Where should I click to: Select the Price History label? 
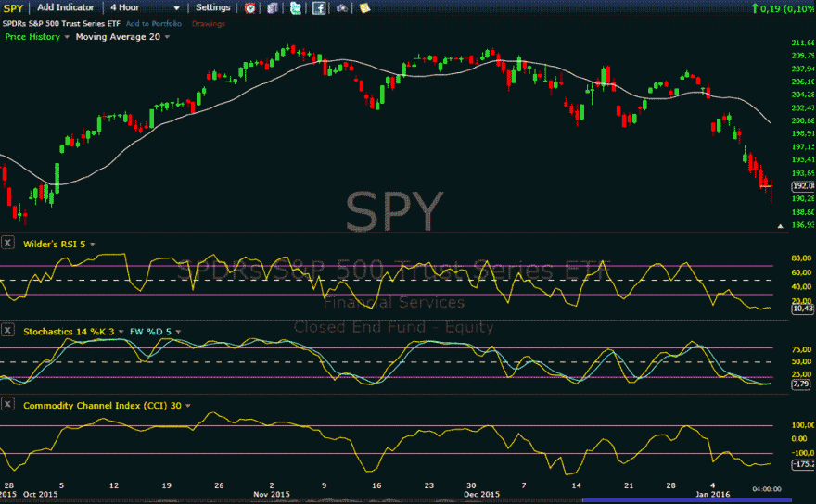[x=32, y=37]
